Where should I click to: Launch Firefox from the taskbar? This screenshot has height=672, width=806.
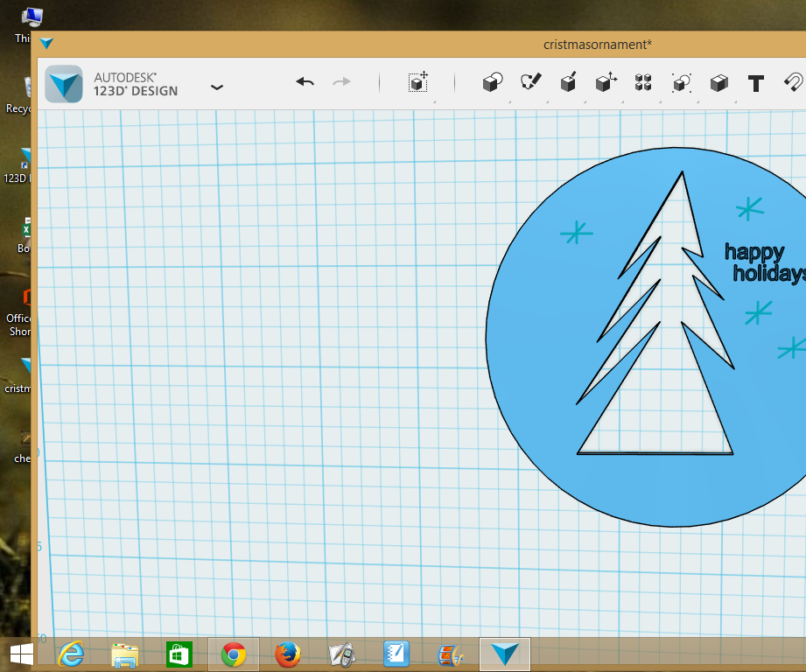coord(287,654)
